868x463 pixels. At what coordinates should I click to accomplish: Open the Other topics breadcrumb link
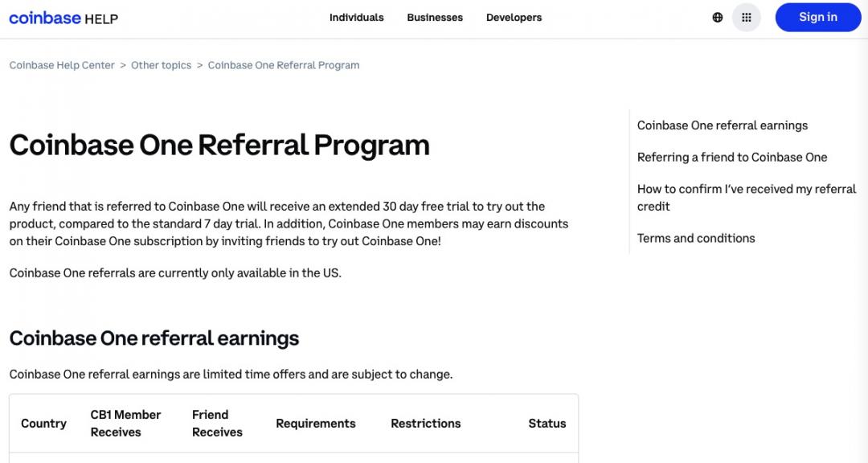pos(160,65)
